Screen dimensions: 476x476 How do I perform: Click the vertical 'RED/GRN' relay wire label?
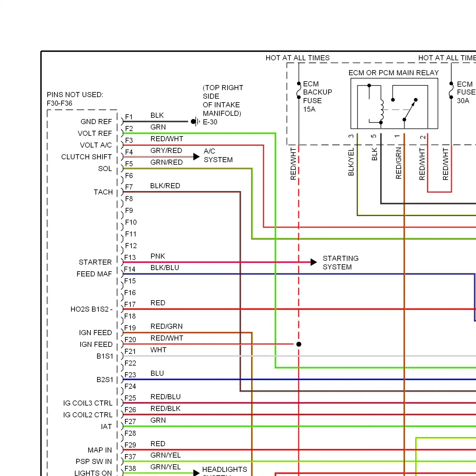(399, 163)
